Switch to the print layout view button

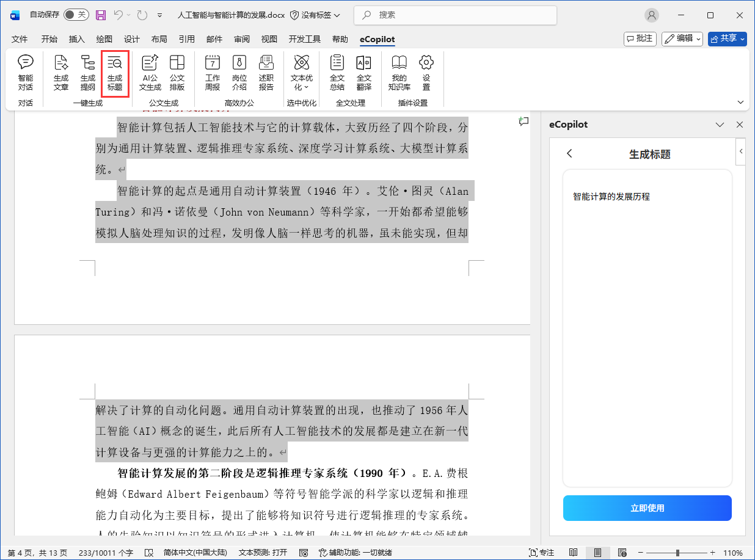(598, 553)
